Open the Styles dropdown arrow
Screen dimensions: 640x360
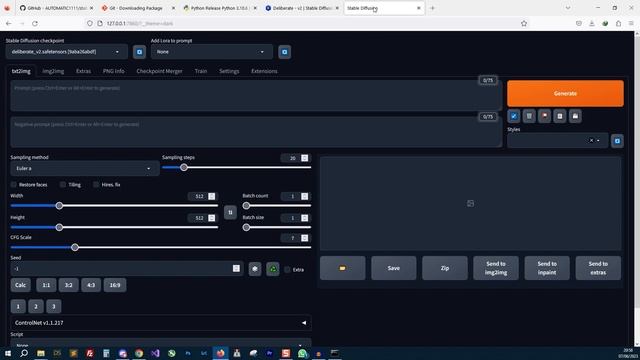[598, 140]
